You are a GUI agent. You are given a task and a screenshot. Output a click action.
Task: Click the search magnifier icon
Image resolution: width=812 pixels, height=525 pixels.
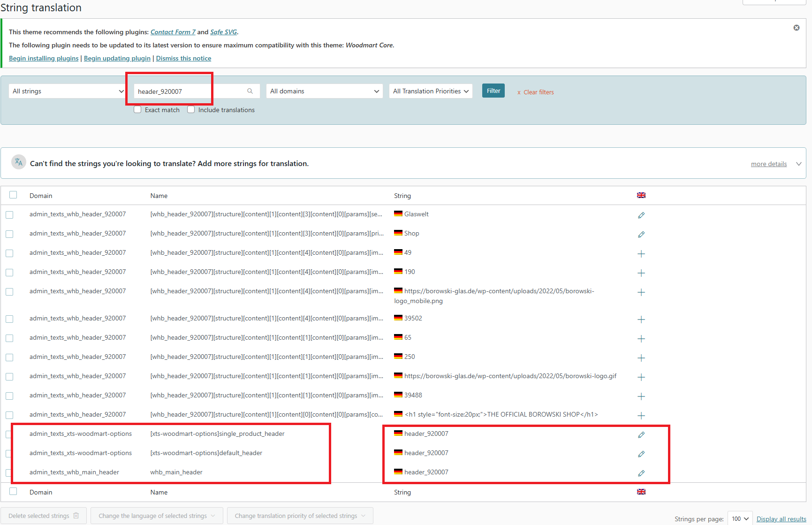[250, 91]
